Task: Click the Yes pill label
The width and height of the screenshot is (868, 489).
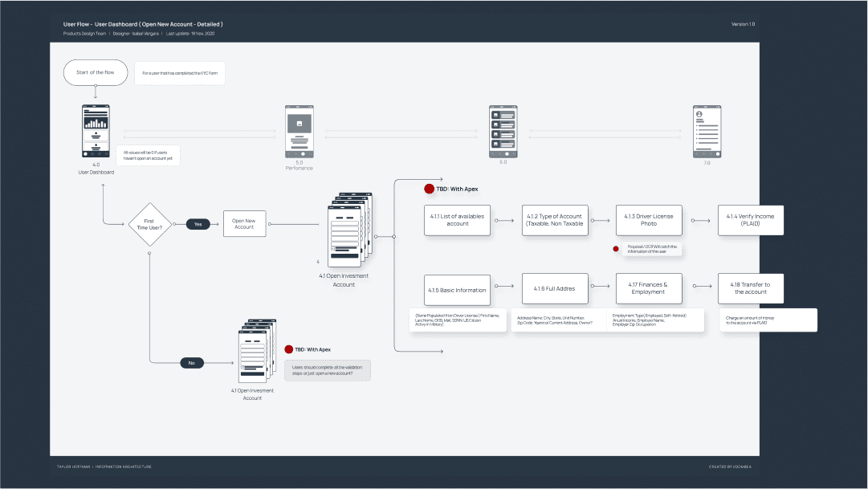Action: point(198,224)
